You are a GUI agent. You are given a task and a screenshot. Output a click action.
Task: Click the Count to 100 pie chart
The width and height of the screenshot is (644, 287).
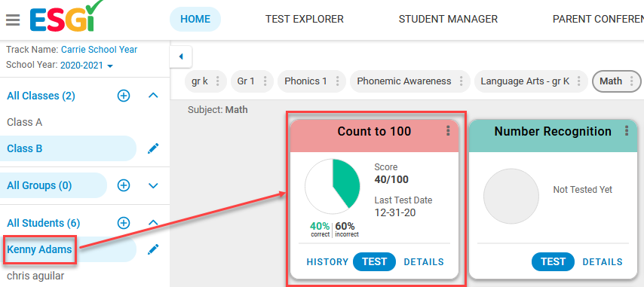[x=333, y=186]
